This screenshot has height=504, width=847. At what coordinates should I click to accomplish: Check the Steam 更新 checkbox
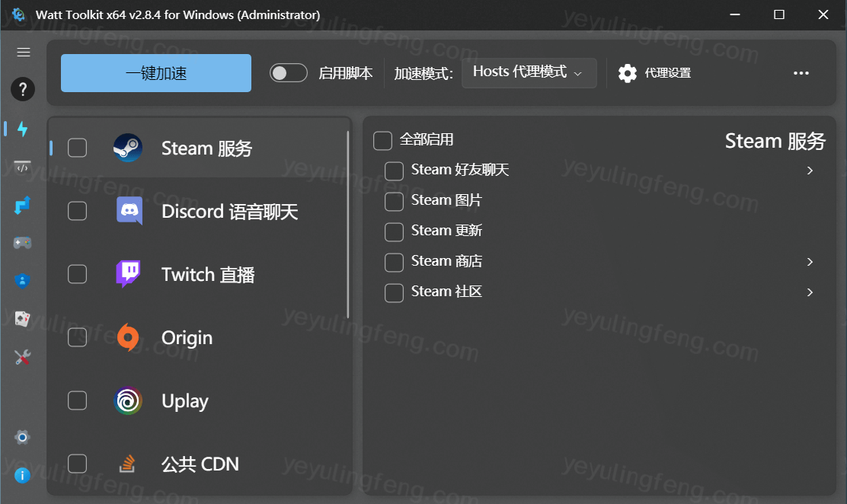394,231
